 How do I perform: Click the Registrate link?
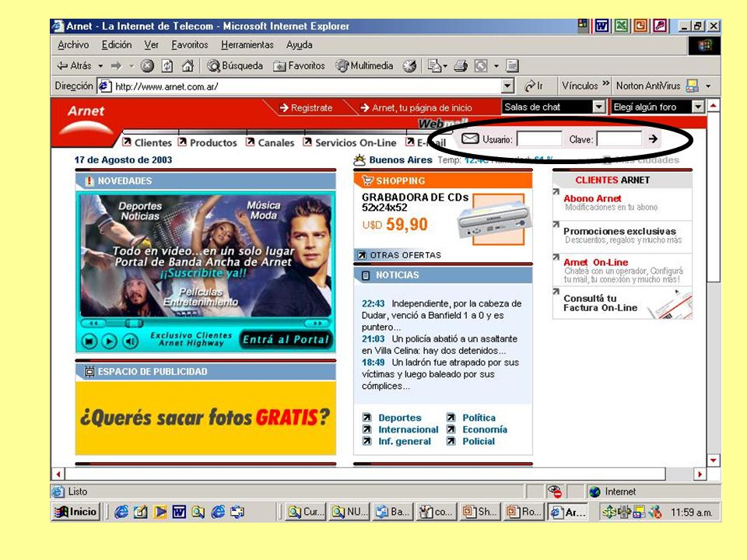point(307,107)
